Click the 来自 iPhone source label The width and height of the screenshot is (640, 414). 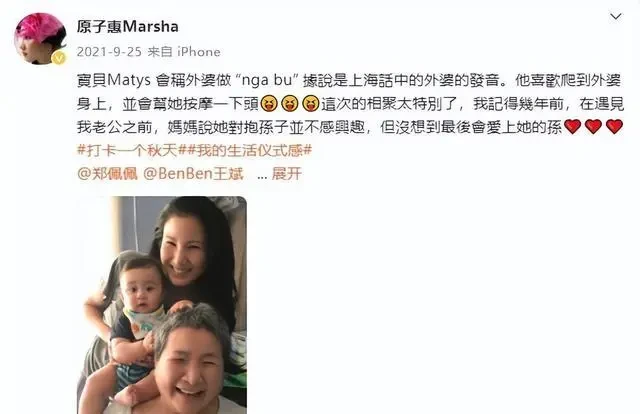[184, 52]
